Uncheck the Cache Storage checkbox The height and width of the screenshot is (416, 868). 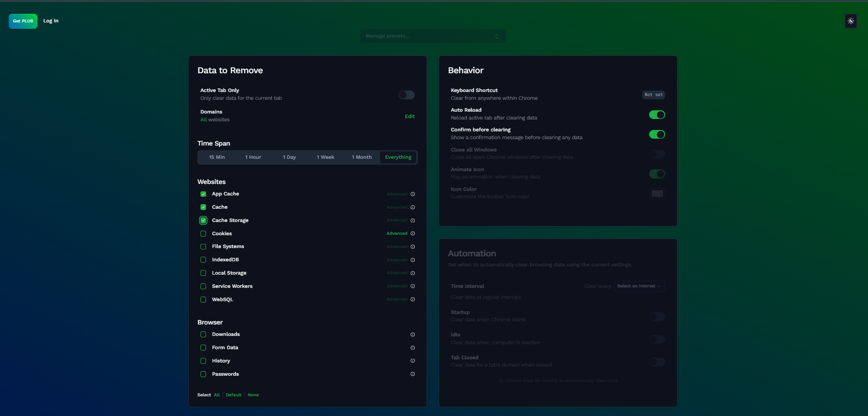(x=203, y=220)
